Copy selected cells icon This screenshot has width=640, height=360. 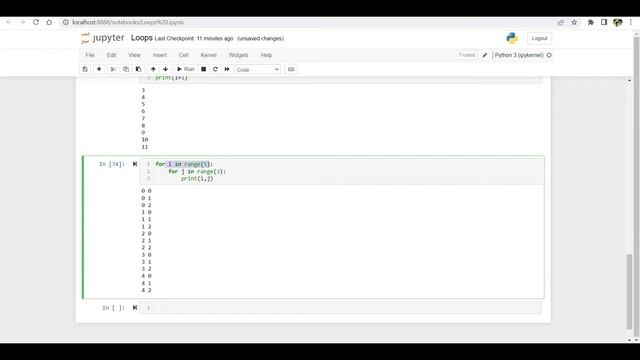(126, 69)
